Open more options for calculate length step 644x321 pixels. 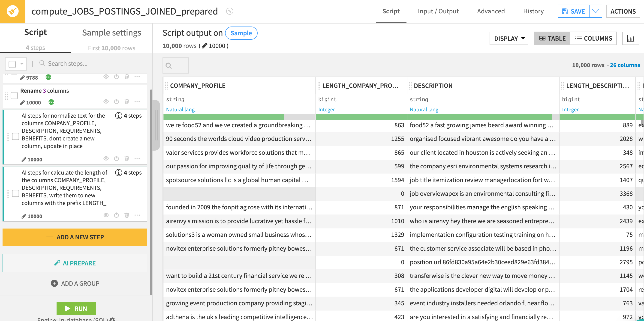pos(137,215)
